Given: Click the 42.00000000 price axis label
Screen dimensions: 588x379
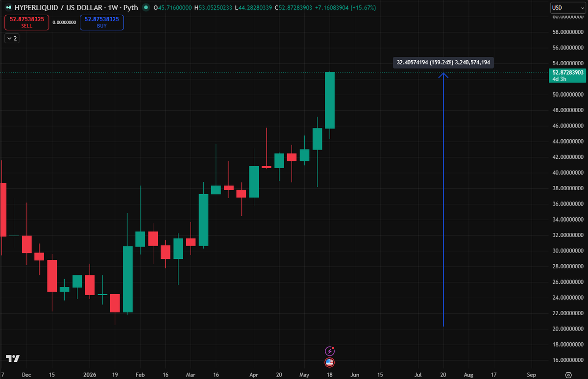Looking at the screenshot, I should coord(568,157).
